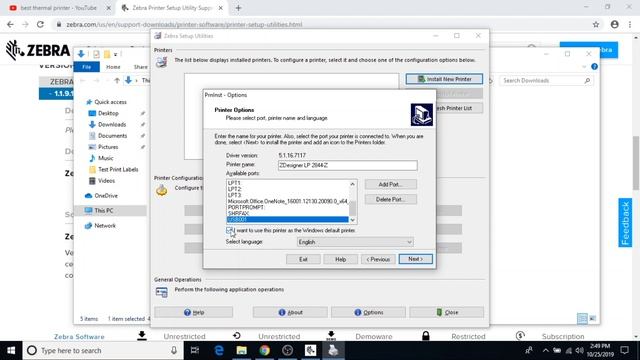Screen dimensions: 640x360
Task: Select Quick access in File Explorer sidebar
Action: (110, 102)
